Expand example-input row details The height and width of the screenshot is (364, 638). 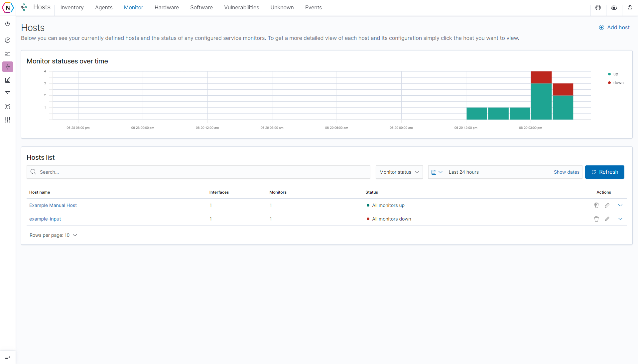[620, 219]
